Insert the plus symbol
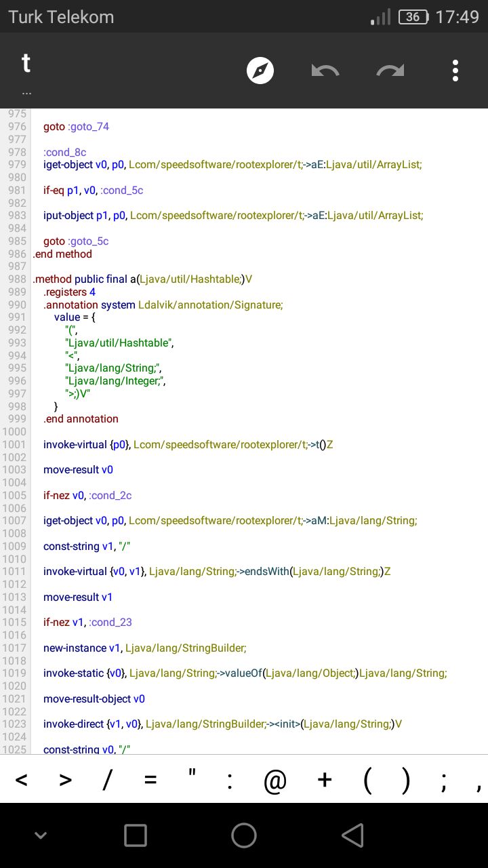488x868 pixels. point(325,781)
